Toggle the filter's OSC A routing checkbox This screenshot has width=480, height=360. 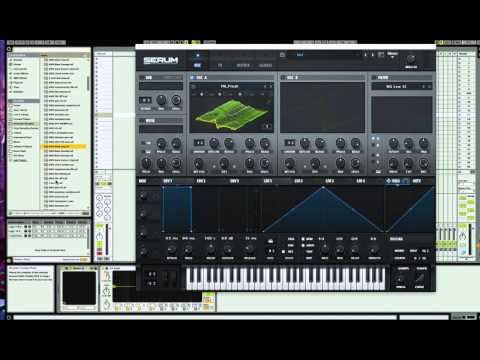373,138
